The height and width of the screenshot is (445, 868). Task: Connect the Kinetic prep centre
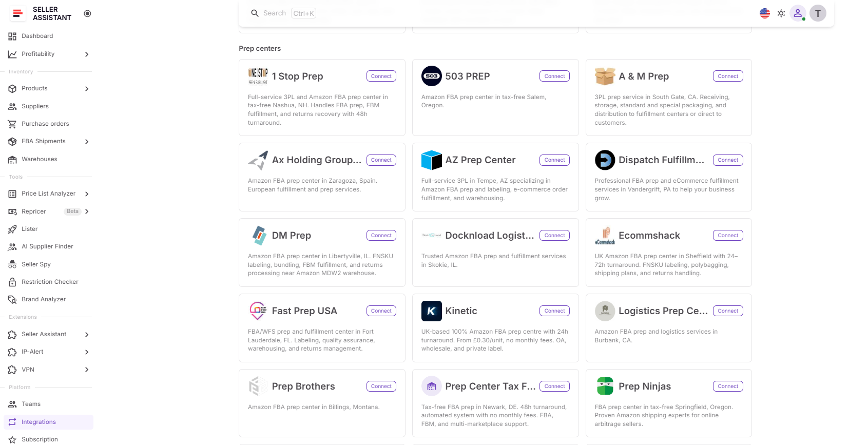[x=555, y=311]
